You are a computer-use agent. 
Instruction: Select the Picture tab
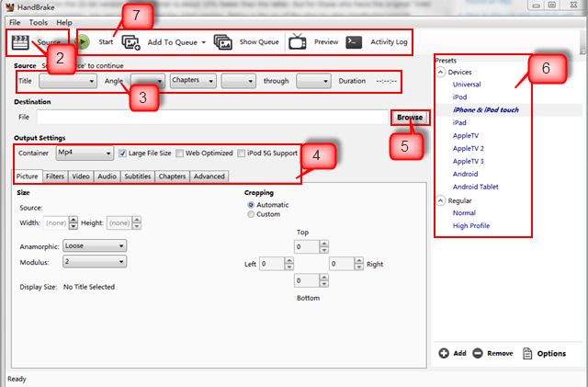[x=28, y=176]
